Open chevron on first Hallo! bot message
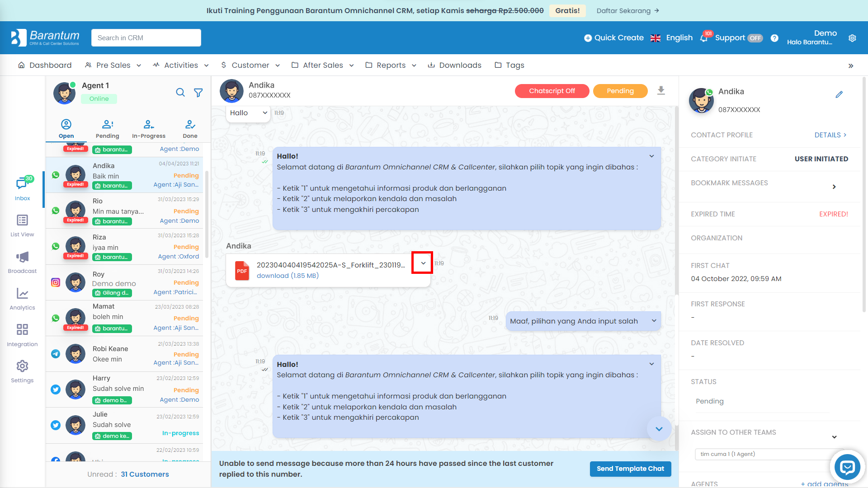Viewport: 868px width, 488px height. tap(651, 156)
